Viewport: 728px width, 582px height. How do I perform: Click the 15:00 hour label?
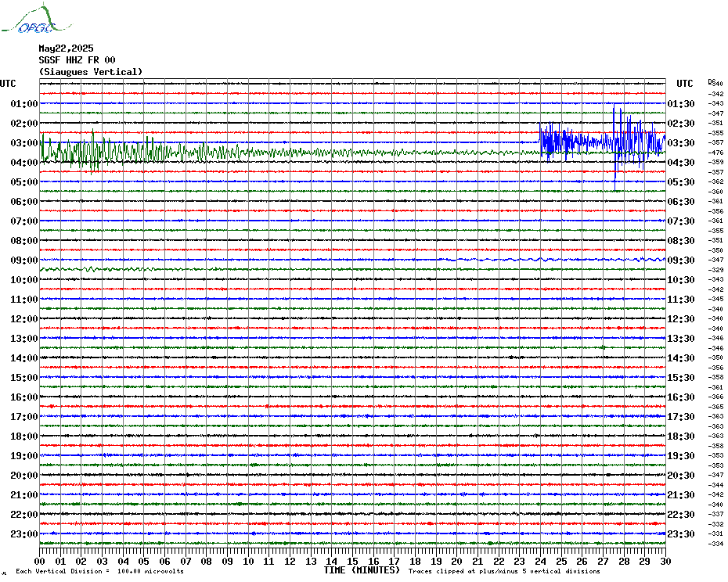point(24,377)
